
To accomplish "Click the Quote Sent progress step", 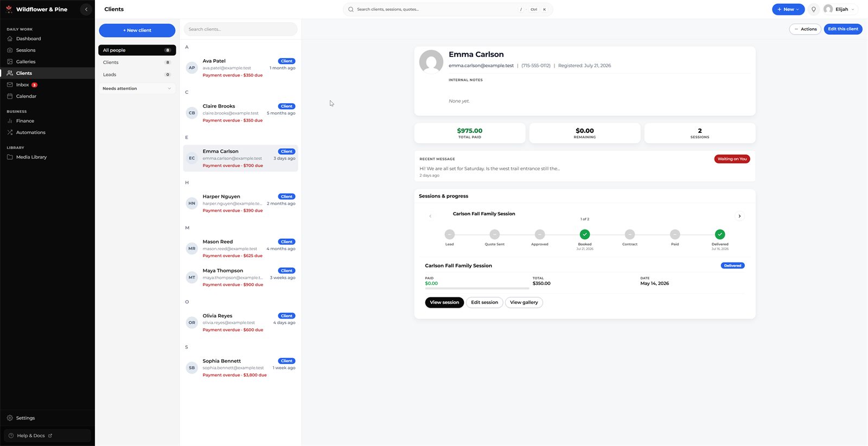I will (495, 234).
